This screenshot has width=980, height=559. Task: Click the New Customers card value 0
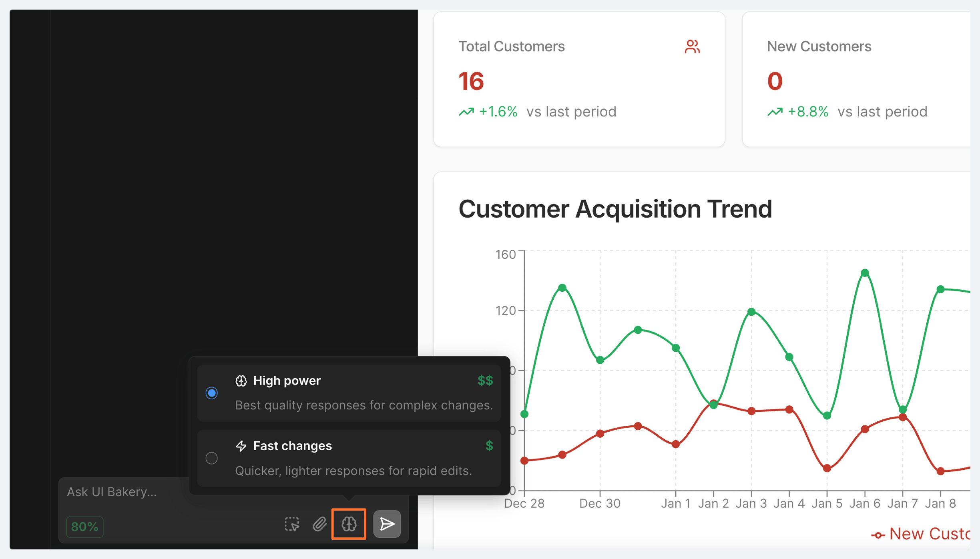(775, 81)
